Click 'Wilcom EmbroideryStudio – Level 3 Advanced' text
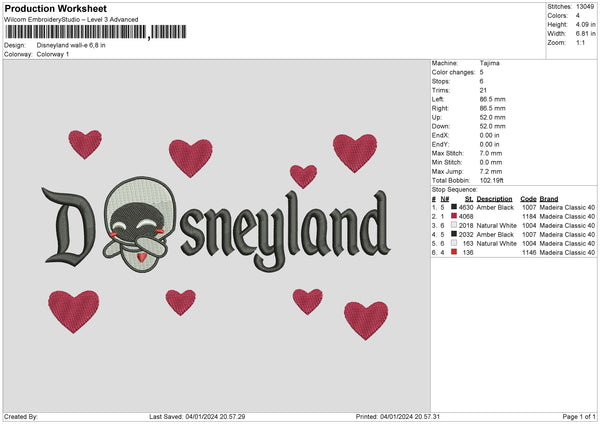The height and width of the screenshot is (424, 600). click(71, 20)
